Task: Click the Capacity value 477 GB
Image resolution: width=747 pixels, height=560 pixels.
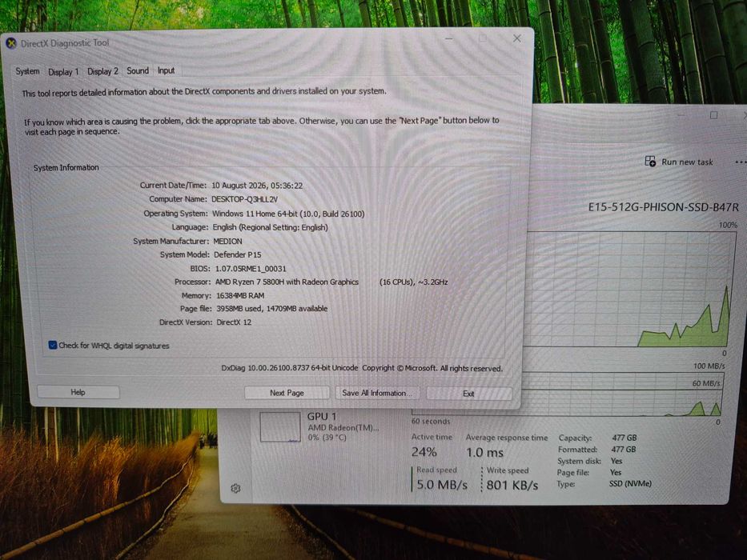Action: pyautogui.click(x=624, y=438)
